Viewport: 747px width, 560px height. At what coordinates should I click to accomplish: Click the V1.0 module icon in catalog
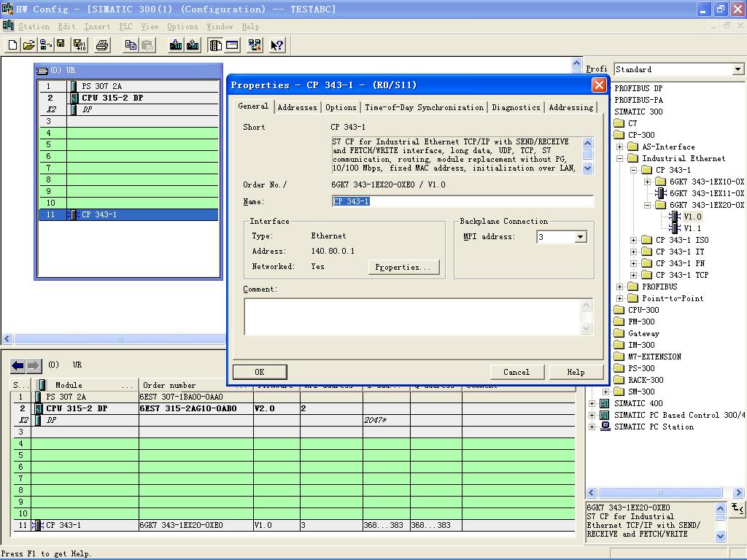pos(674,217)
